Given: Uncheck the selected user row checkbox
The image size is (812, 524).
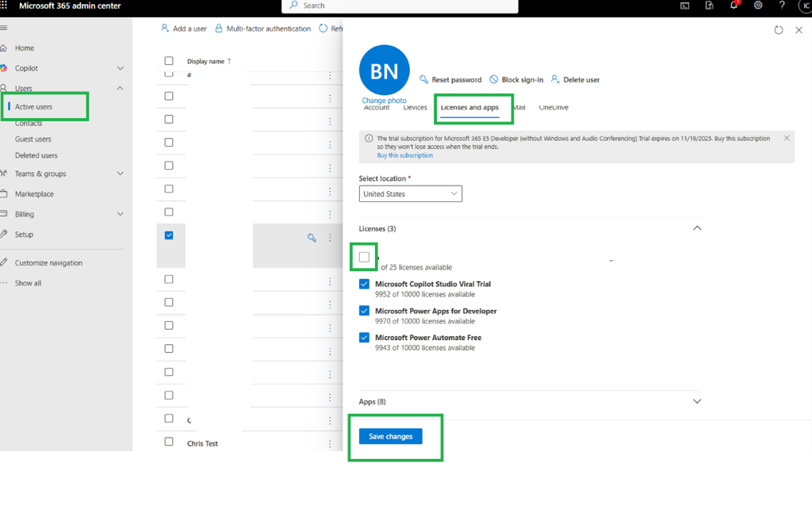Looking at the screenshot, I should pyautogui.click(x=169, y=235).
